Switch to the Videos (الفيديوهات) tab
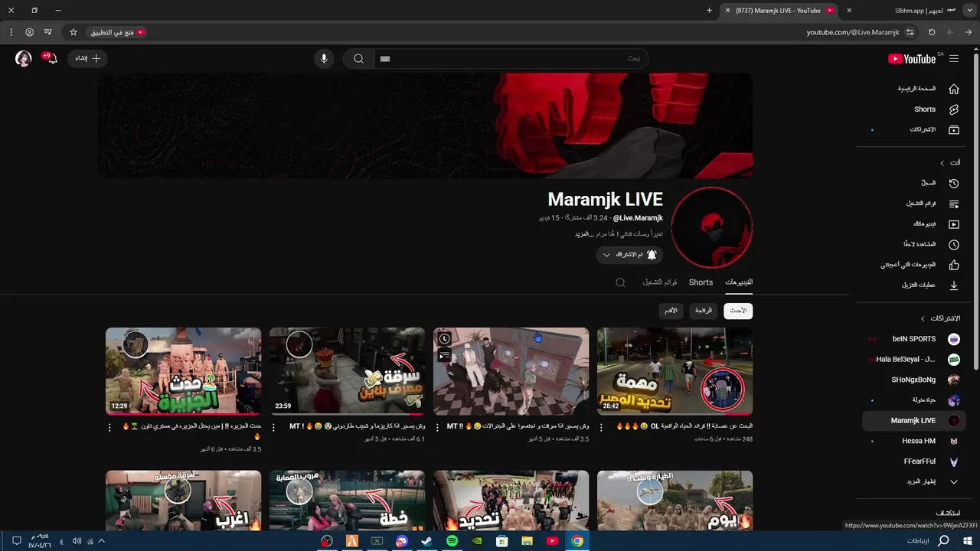Screen dimensions: 980x551 coord(739,282)
